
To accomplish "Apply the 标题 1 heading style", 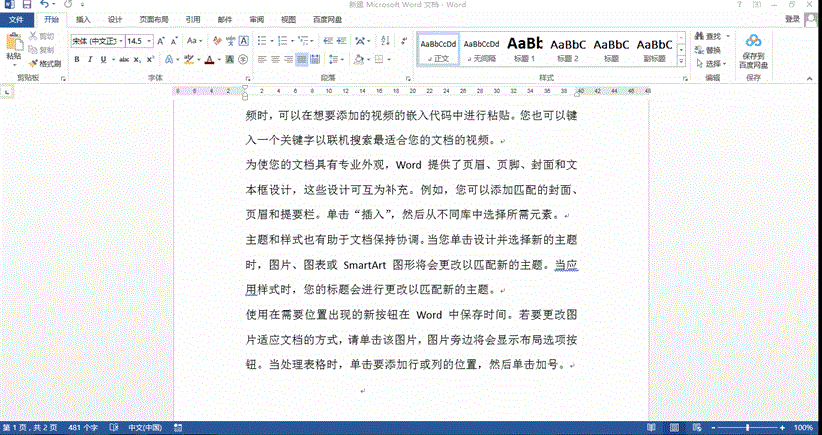I will click(525, 48).
